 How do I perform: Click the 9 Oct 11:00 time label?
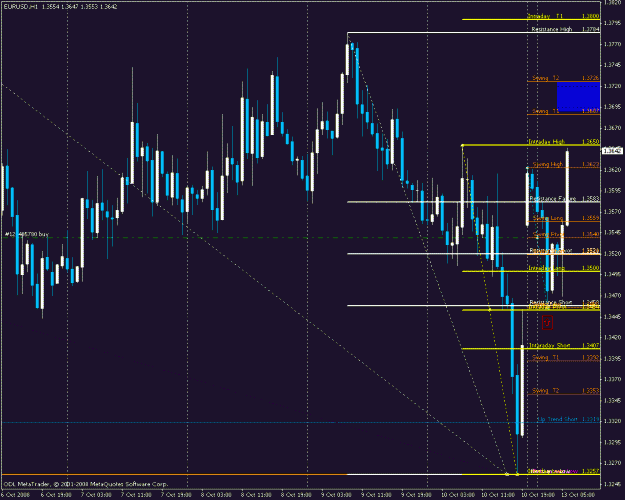point(376,495)
